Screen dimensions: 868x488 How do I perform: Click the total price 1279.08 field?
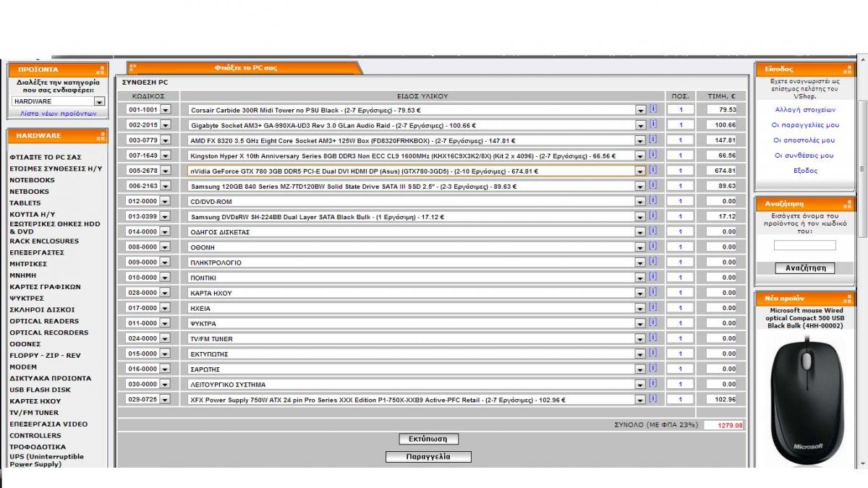coord(723,425)
